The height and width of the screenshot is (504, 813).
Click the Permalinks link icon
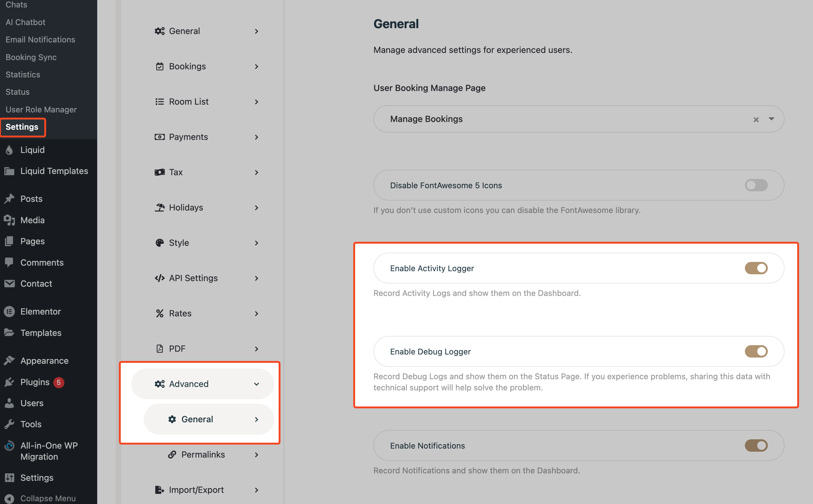point(172,454)
